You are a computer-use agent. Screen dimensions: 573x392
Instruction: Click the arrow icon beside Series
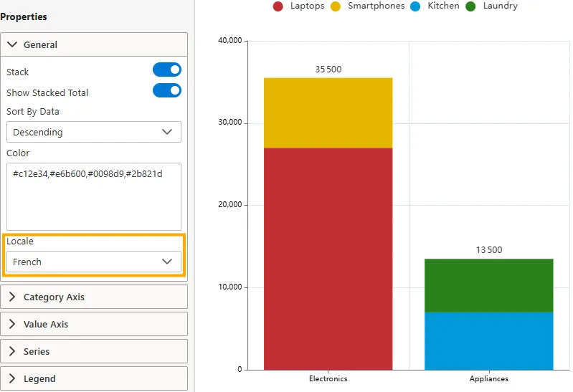[12, 351]
